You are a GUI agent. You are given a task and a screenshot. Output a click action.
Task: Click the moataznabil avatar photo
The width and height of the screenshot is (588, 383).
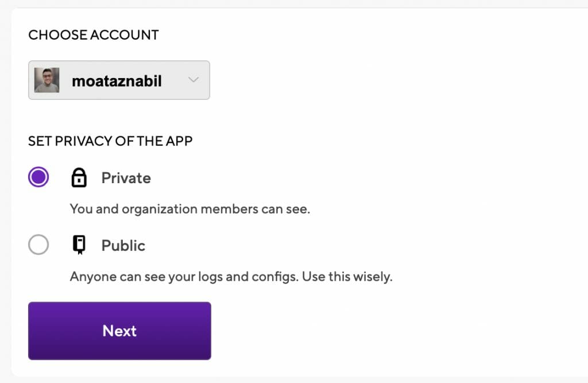(x=47, y=80)
